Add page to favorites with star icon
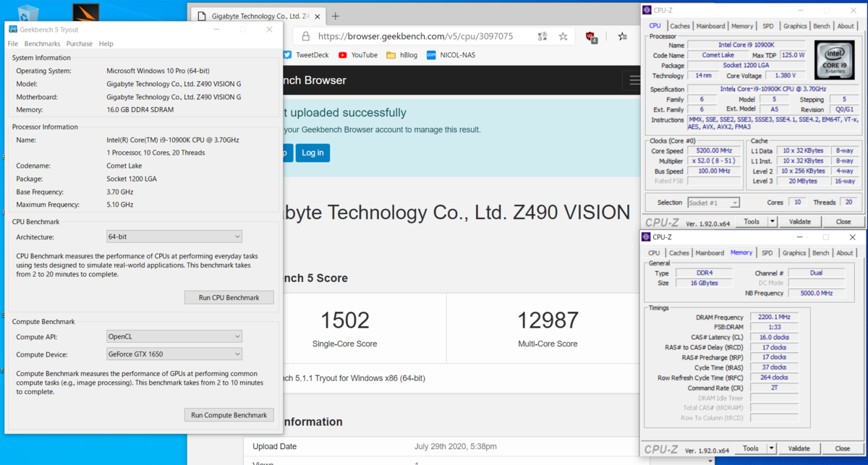This screenshot has width=868, height=465. [x=563, y=36]
